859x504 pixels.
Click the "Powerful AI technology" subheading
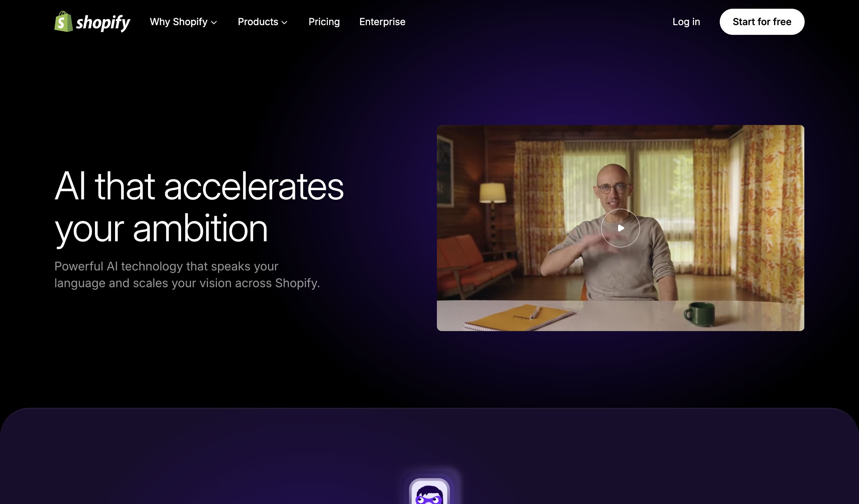point(187,274)
